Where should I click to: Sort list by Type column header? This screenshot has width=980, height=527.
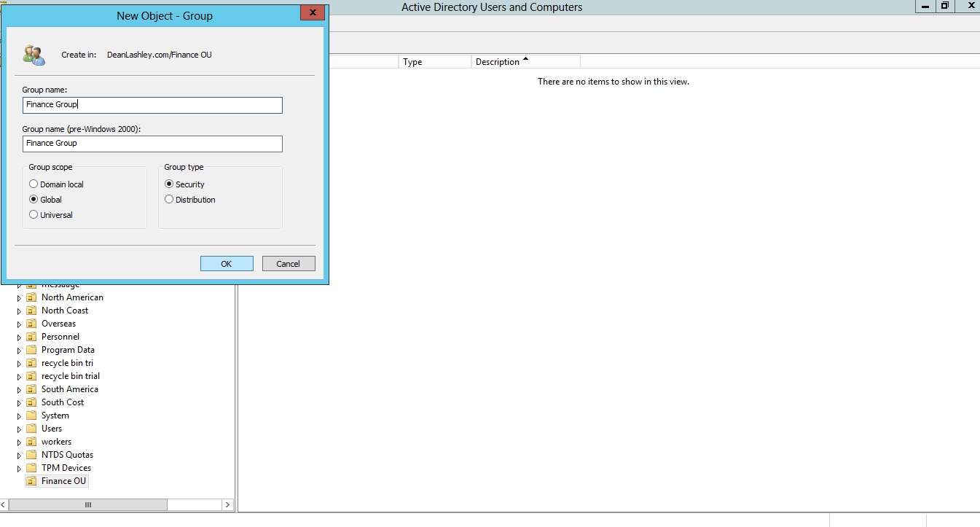coord(435,62)
